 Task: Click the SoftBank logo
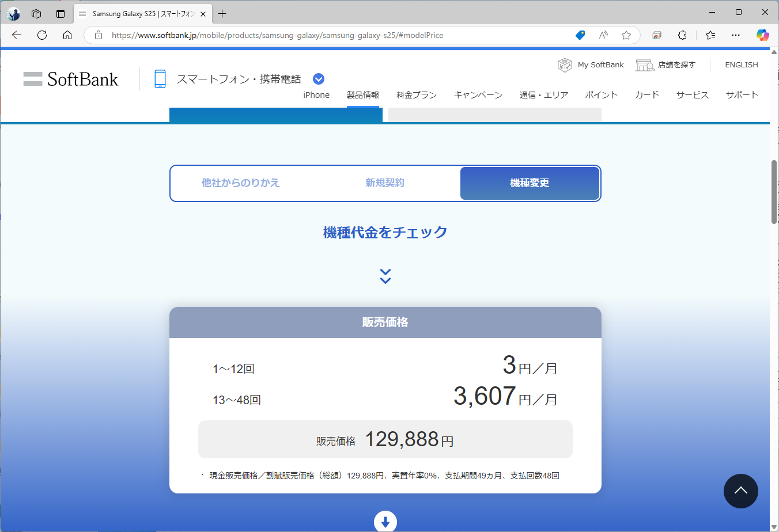[x=70, y=79]
